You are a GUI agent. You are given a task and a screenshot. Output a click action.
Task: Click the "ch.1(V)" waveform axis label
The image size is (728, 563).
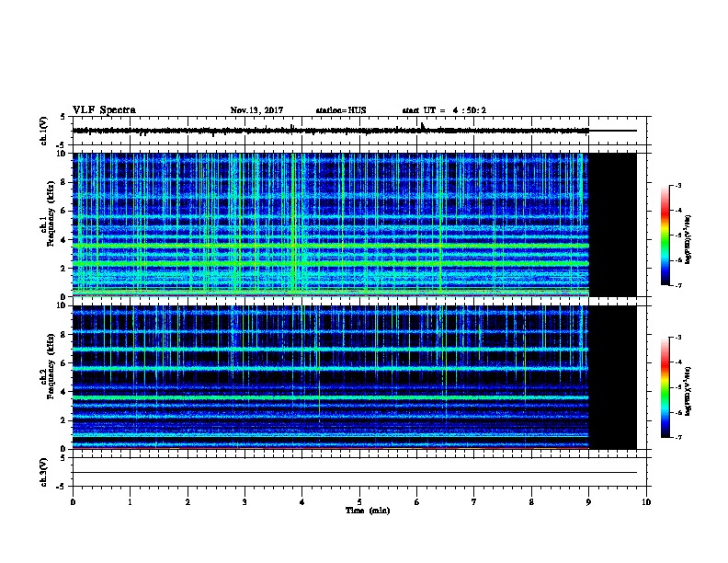[44, 131]
